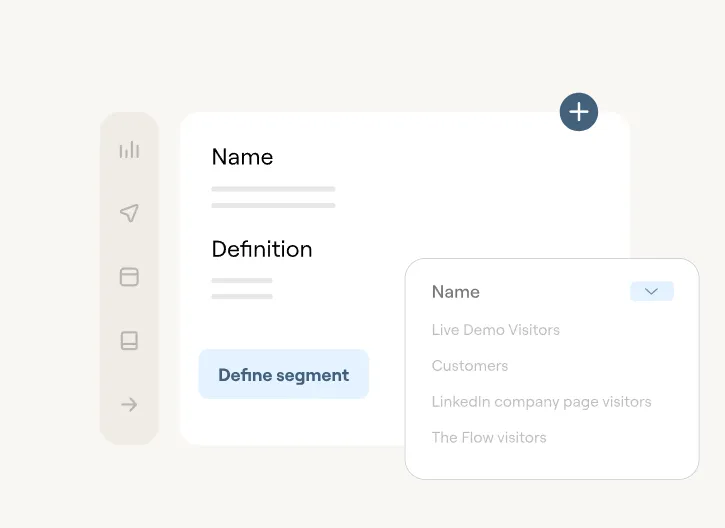This screenshot has width=725, height=528.
Task: Open the book icon in sidebar
Action: pyautogui.click(x=129, y=340)
